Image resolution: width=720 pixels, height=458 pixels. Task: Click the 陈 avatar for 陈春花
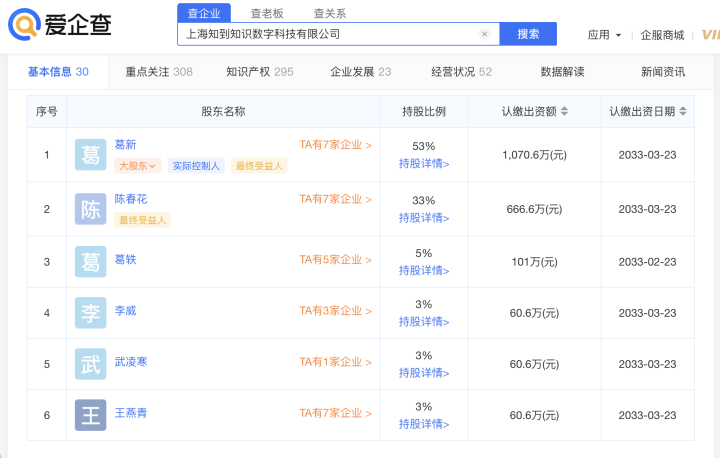click(x=90, y=209)
